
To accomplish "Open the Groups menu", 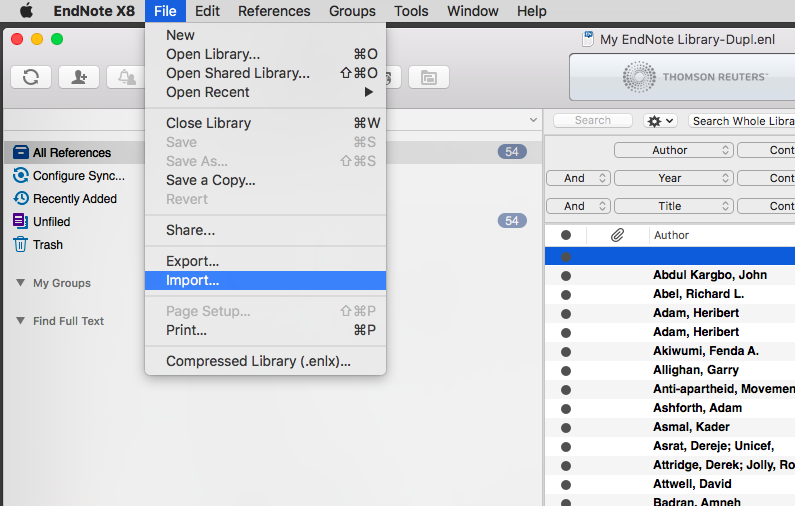I will [x=352, y=11].
